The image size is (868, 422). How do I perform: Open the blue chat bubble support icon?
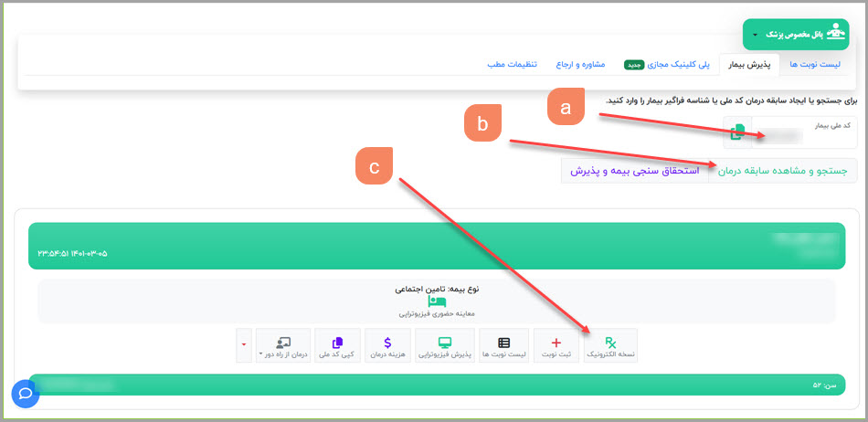[26, 394]
